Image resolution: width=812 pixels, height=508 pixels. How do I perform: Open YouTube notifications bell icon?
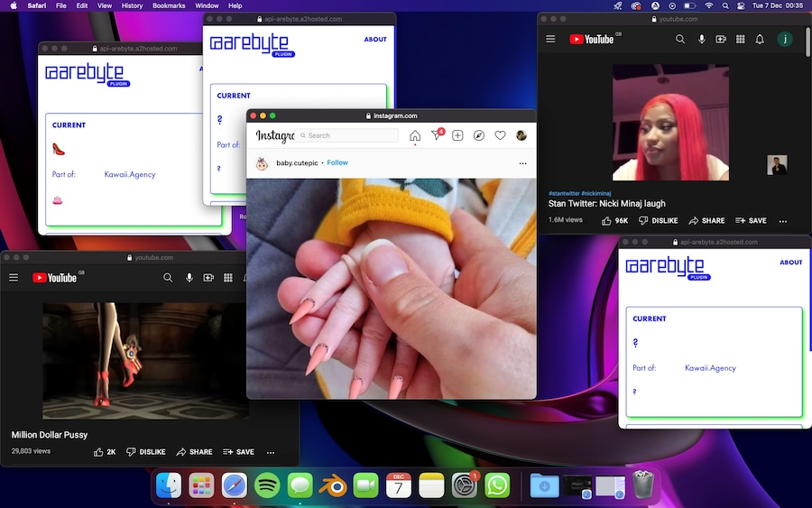(x=760, y=40)
